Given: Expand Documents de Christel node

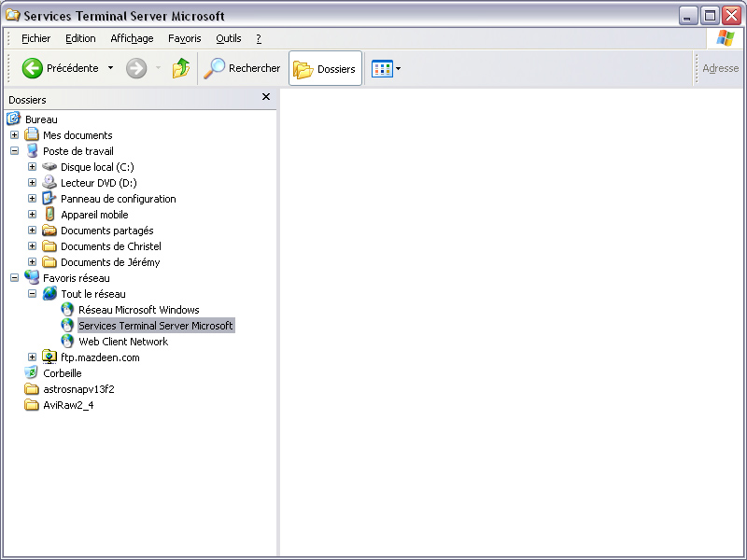Looking at the screenshot, I should click(x=32, y=246).
